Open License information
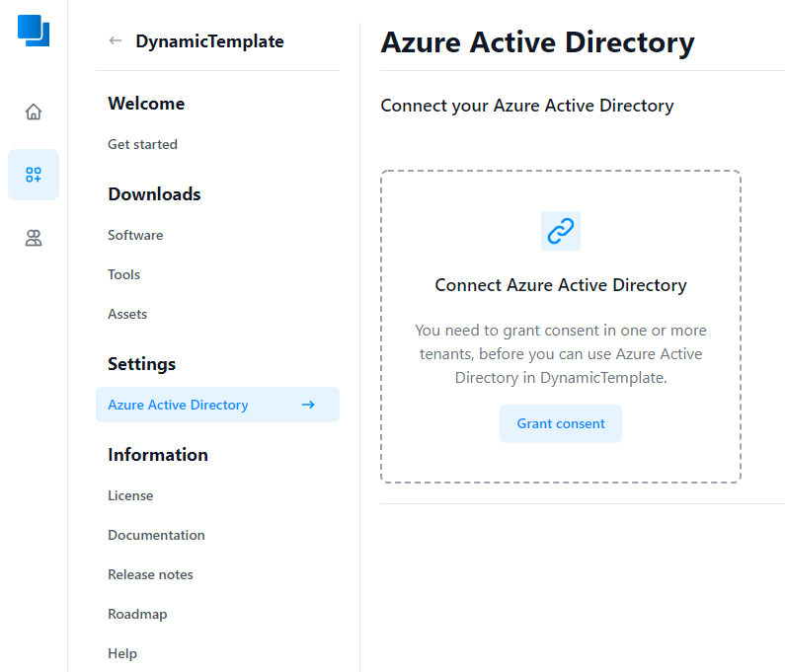 pos(130,495)
